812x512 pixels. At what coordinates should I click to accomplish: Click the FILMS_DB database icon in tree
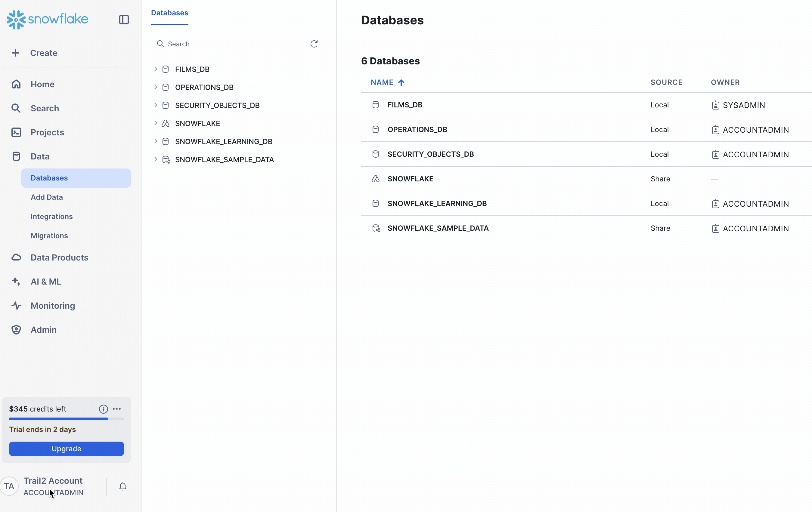click(166, 69)
